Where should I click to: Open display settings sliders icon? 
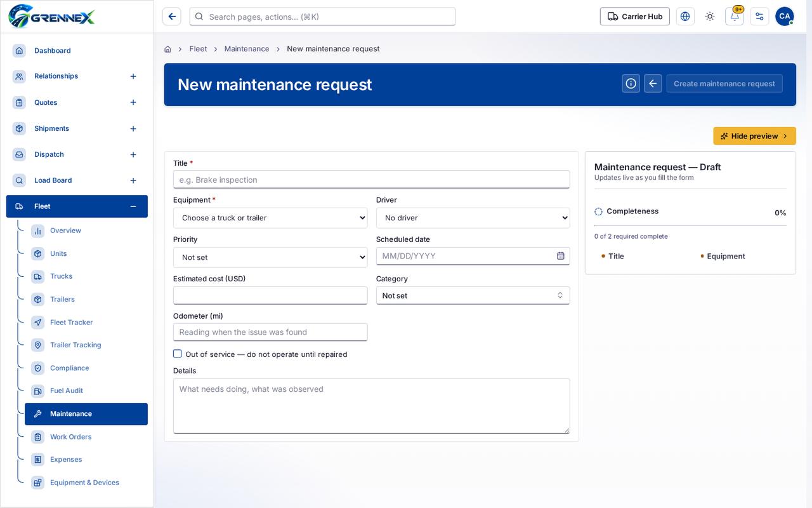pyautogui.click(x=759, y=17)
